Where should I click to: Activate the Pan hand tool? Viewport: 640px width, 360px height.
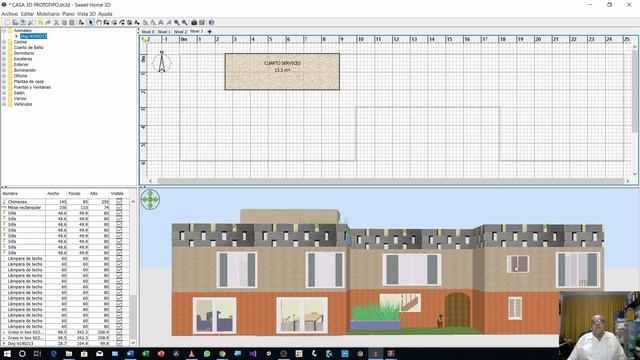click(99, 22)
